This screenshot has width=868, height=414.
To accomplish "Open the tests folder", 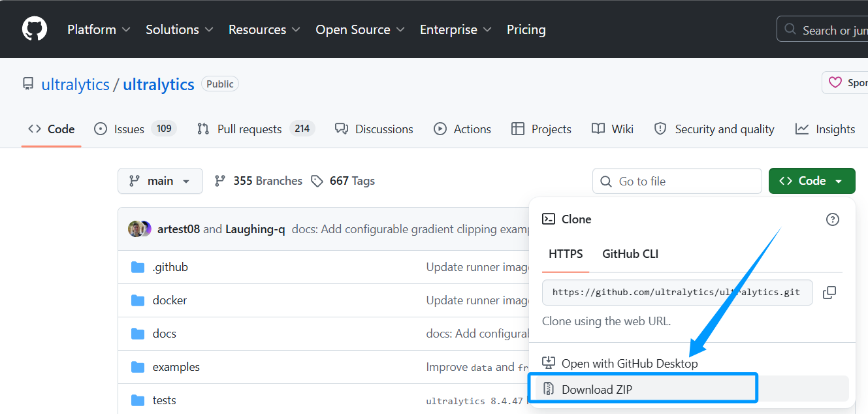I will click(165, 400).
